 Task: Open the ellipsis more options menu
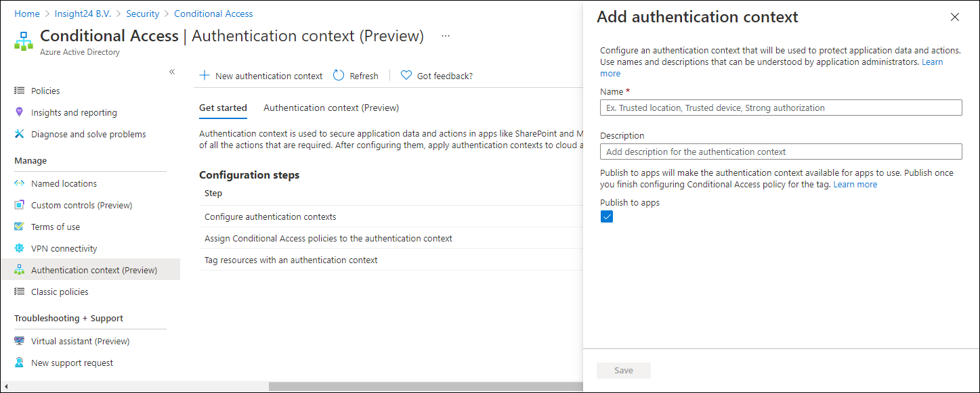[x=446, y=36]
